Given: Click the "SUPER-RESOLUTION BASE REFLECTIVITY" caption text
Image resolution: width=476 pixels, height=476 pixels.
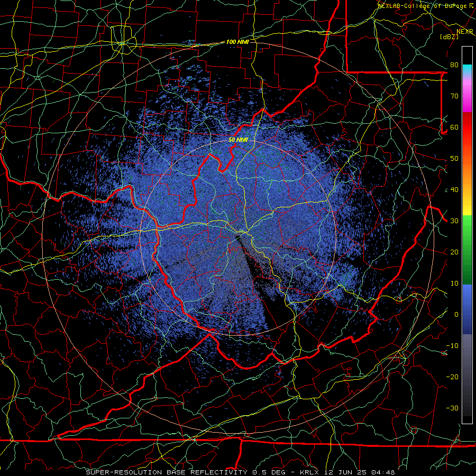Looking at the screenshot, I should (x=167, y=472).
